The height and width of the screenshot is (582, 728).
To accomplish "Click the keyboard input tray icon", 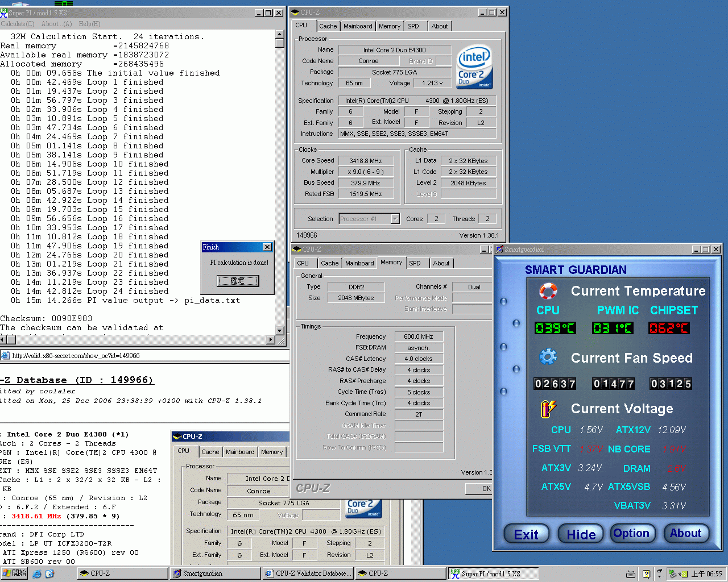I will 630,574.
